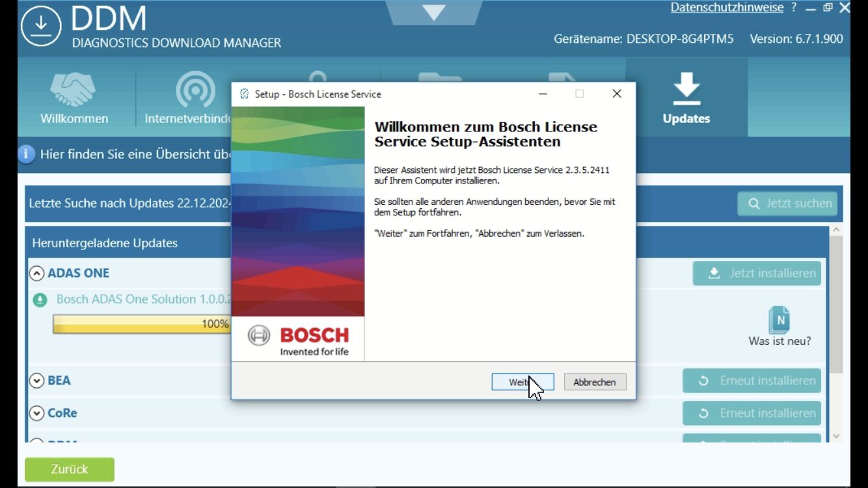Click the setup dialog title bar icon
This screenshot has width=868, height=488.
click(244, 94)
